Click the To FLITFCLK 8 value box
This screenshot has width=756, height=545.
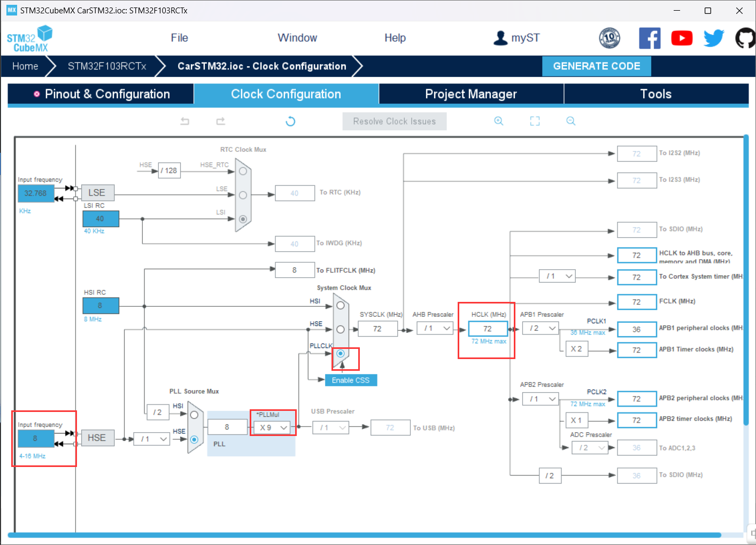pos(295,270)
